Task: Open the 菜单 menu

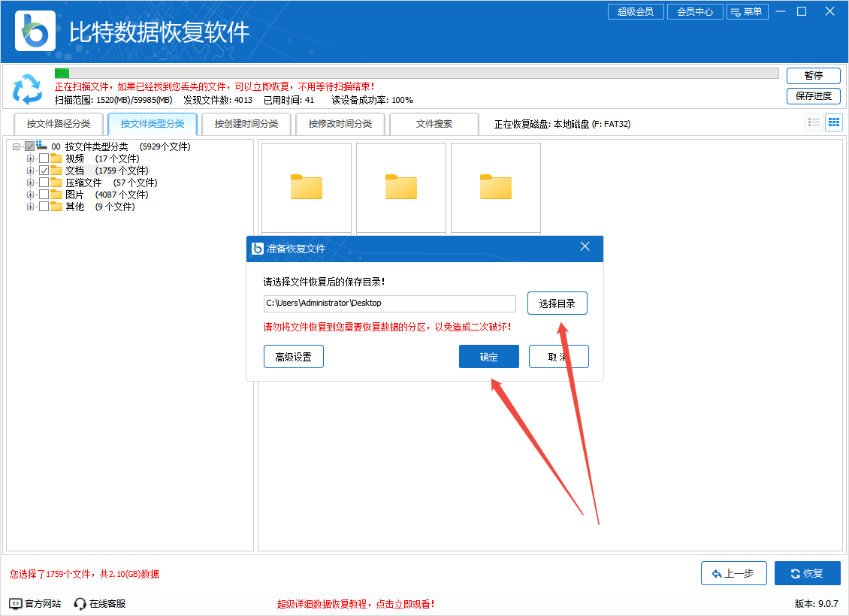Action: click(x=748, y=11)
